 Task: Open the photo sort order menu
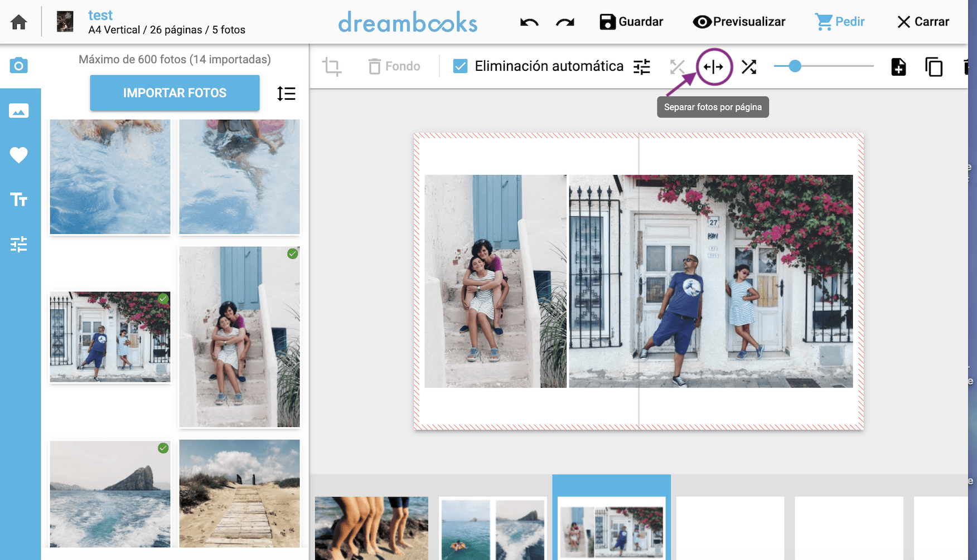coord(286,94)
